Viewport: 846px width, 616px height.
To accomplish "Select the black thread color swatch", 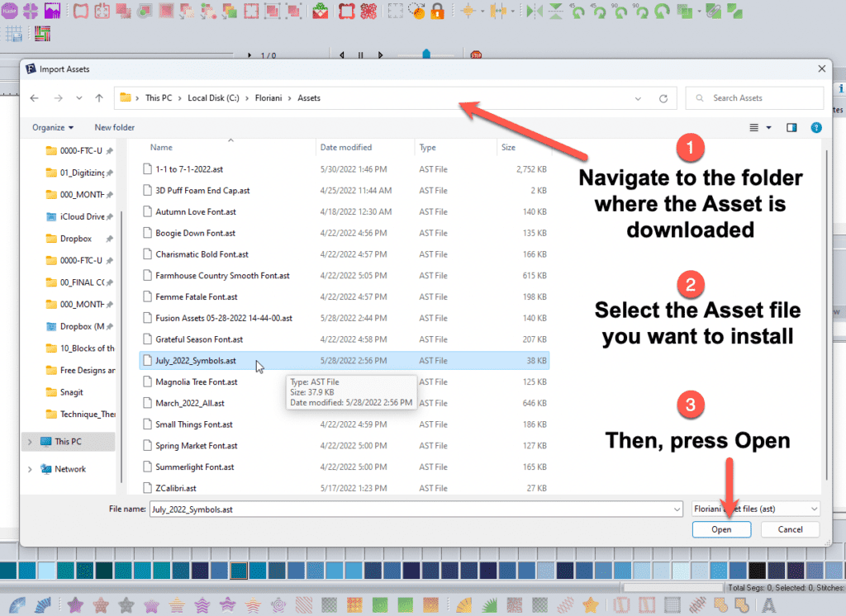I will point(757,570).
